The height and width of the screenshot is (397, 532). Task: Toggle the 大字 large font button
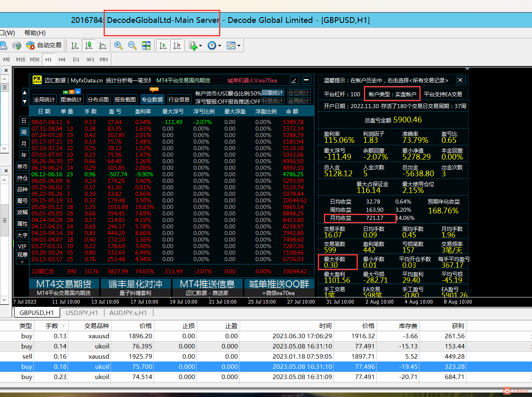point(22,235)
